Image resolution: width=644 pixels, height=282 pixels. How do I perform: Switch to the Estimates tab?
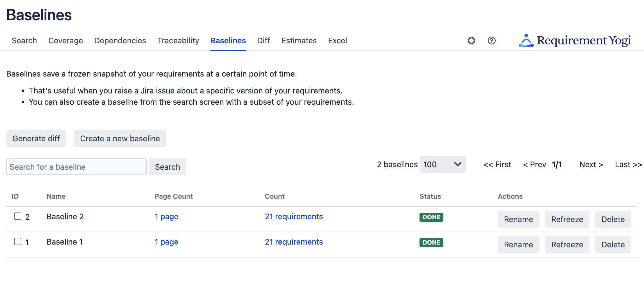click(299, 41)
